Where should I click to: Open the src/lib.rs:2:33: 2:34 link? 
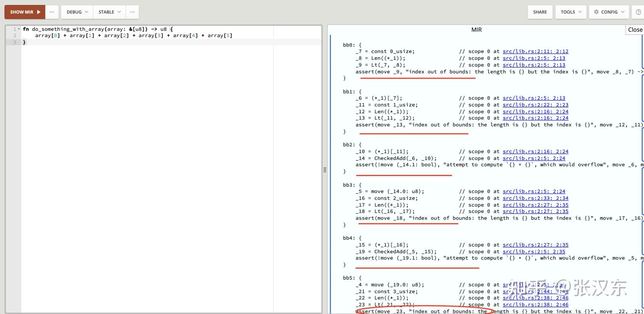point(535,198)
